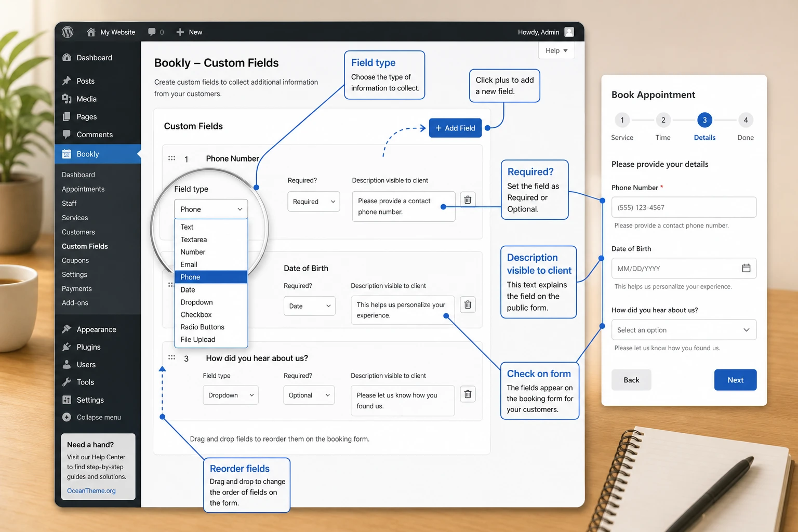Open My Website home icon
Screen dimensions: 798x532
91,32
